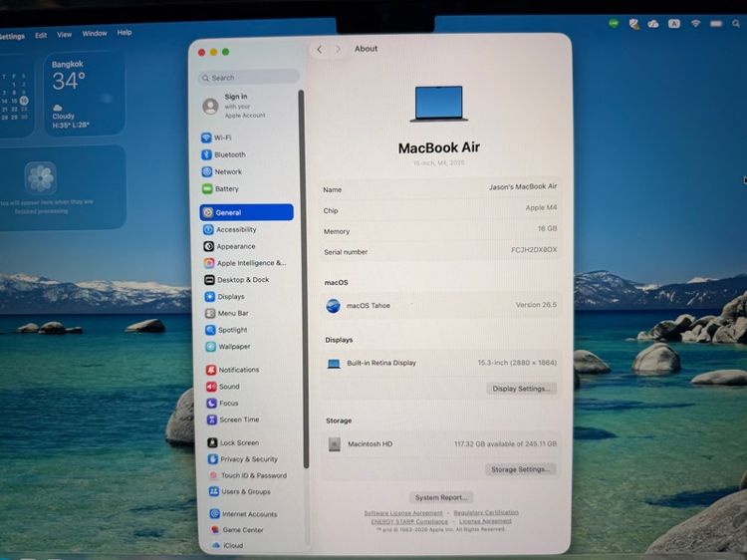The width and height of the screenshot is (747, 560).
Task: Open Game Center settings
Action: pyautogui.click(x=237, y=529)
